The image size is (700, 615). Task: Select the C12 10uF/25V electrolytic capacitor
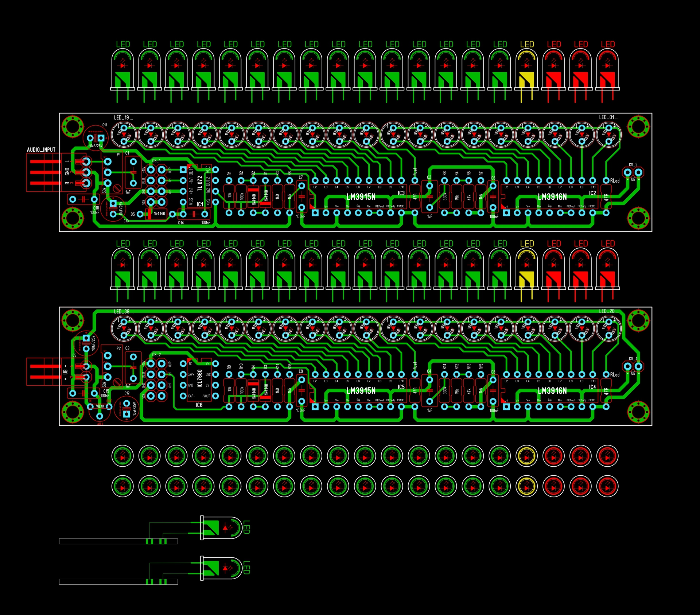click(x=127, y=409)
